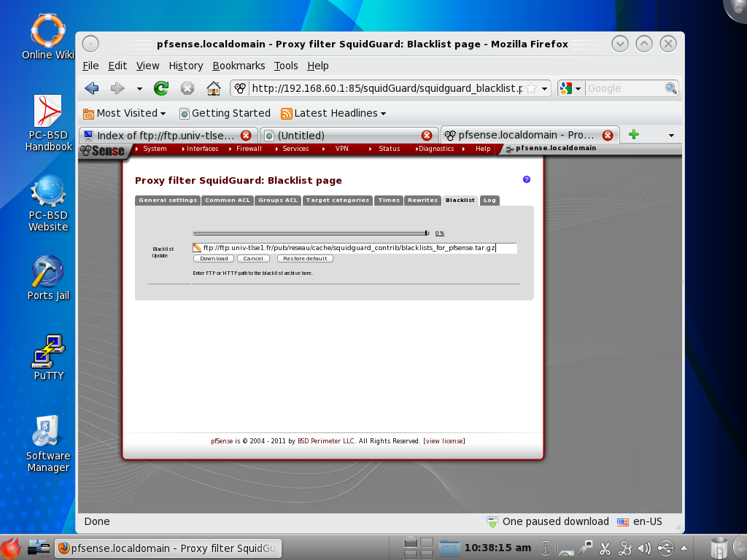The width and height of the screenshot is (747, 560).
Task: Switch to the General settings tab
Action: pos(168,201)
